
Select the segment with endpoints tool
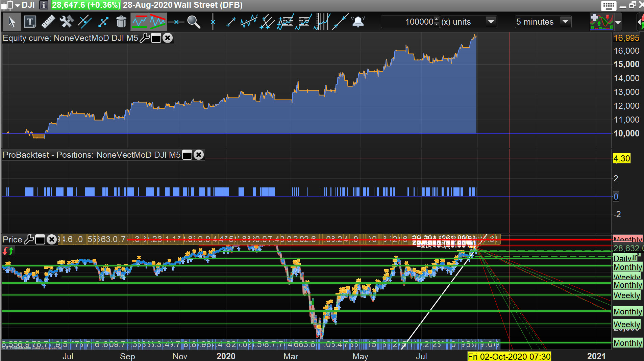[103, 22]
